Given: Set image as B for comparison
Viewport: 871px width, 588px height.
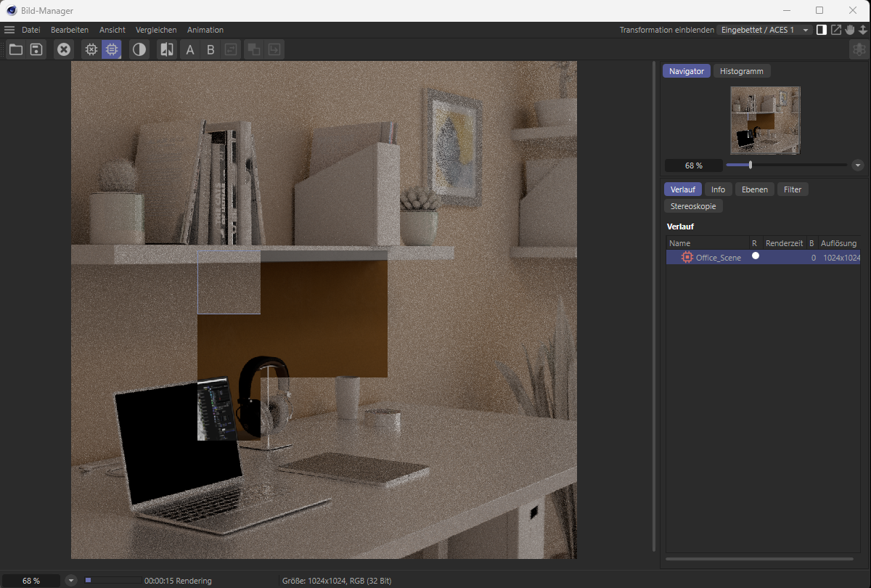Looking at the screenshot, I should click(x=210, y=49).
